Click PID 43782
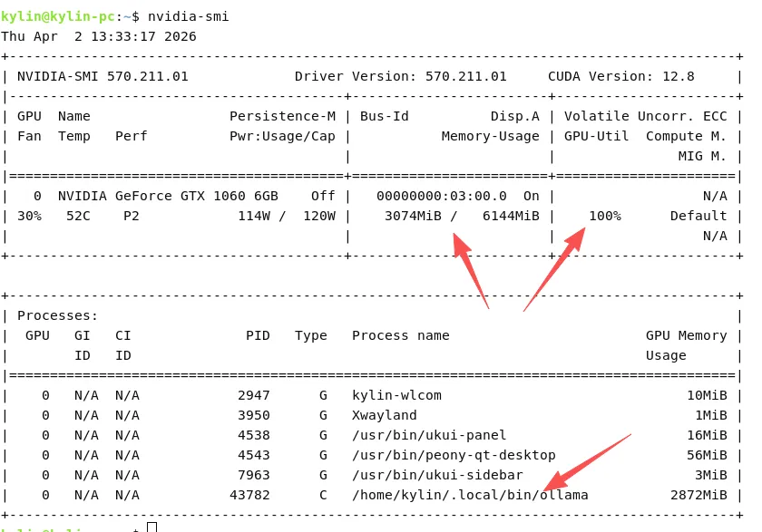 (249, 495)
